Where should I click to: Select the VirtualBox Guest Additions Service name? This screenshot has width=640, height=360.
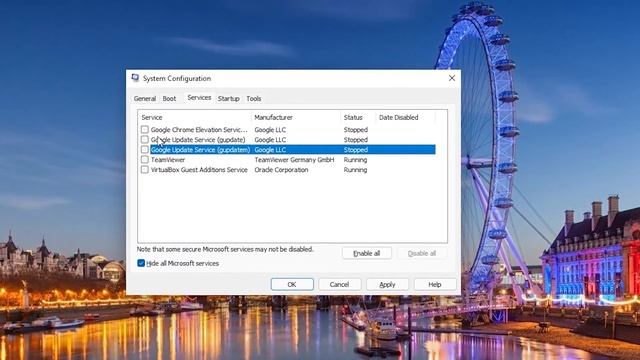click(x=199, y=169)
